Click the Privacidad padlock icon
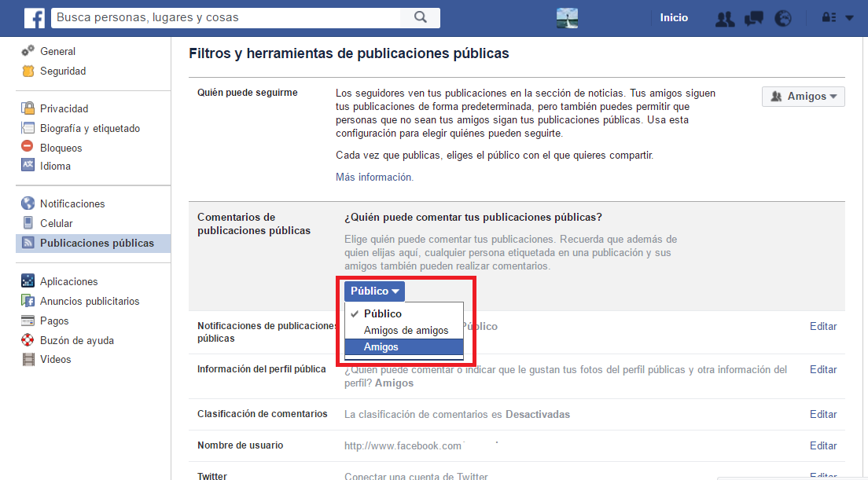 click(28, 108)
